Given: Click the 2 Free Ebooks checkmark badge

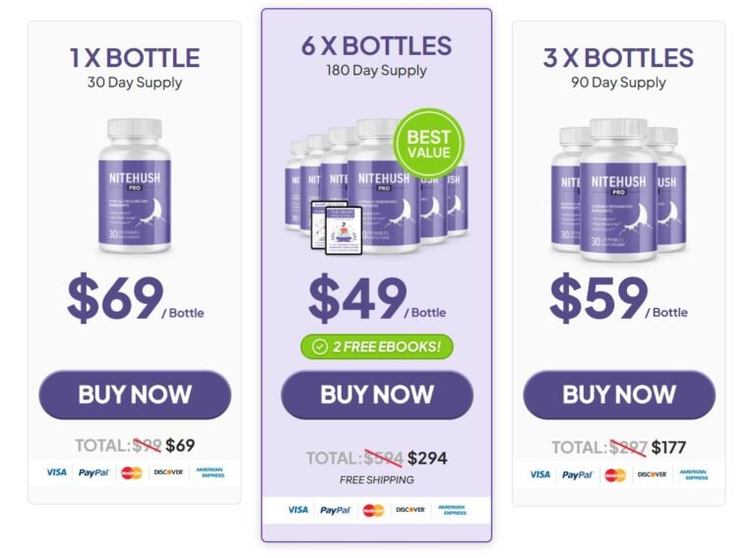Looking at the screenshot, I should (x=377, y=347).
